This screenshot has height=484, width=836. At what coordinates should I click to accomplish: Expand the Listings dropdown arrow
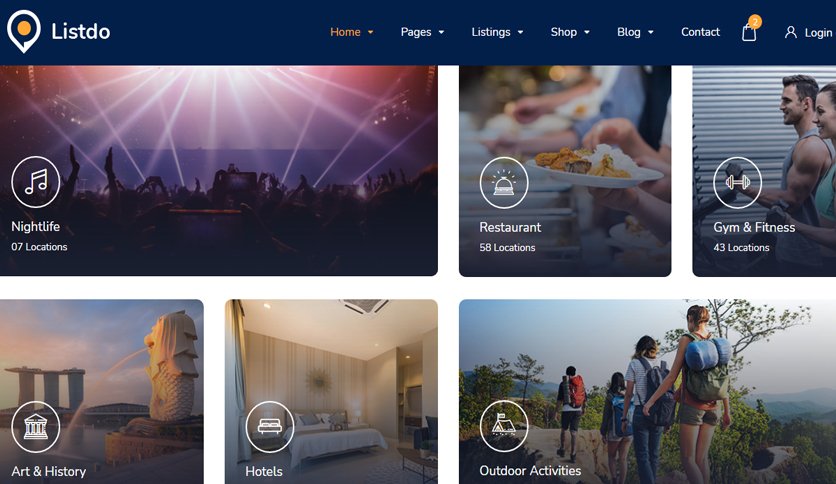coord(520,33)
